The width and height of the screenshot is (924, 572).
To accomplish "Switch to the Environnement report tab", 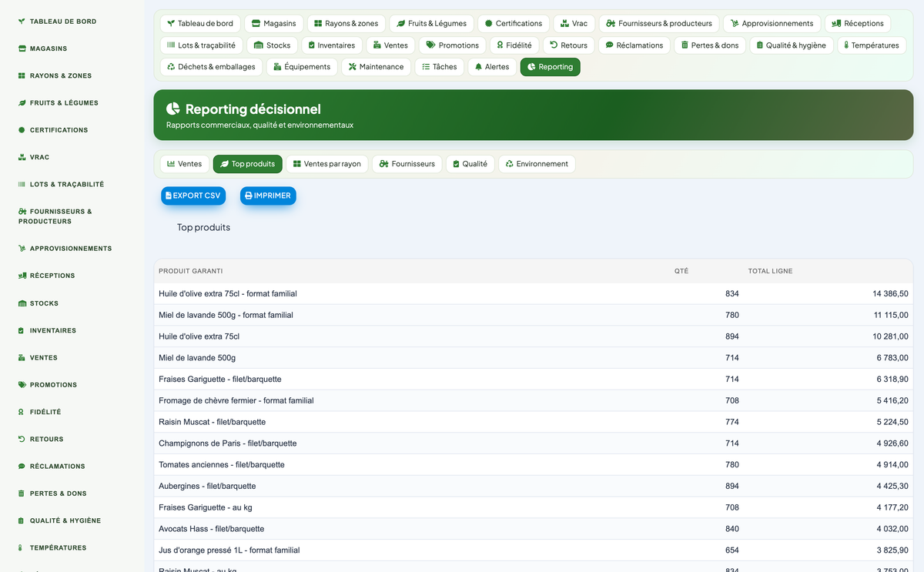I will (x=537, y=164).
